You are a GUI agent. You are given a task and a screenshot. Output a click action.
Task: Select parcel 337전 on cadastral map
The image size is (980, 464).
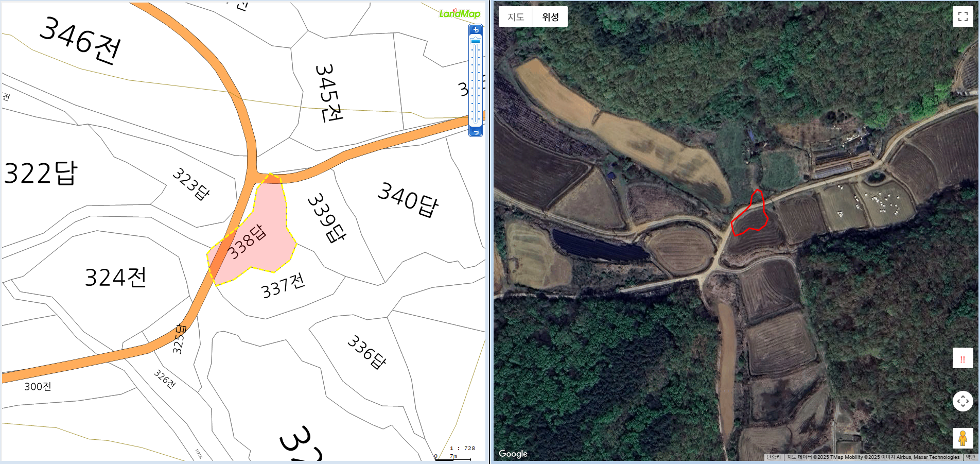pos(283,286)
